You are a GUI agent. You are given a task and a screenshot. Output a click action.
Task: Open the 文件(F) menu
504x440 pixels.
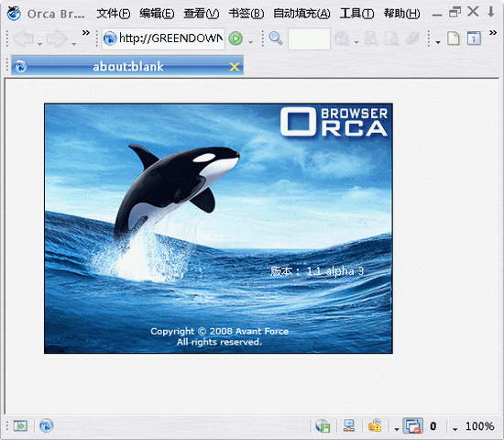click(114, 14)
